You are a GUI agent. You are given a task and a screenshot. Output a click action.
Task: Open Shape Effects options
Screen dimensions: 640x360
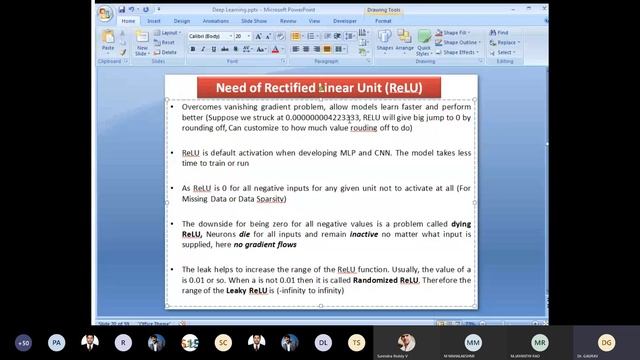pyautogui.click(x=457, y=52)
